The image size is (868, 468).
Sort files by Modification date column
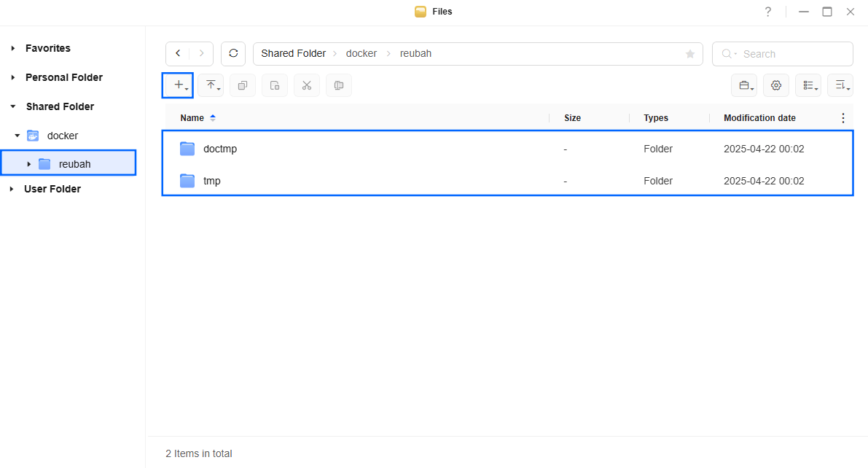[759, 118]
